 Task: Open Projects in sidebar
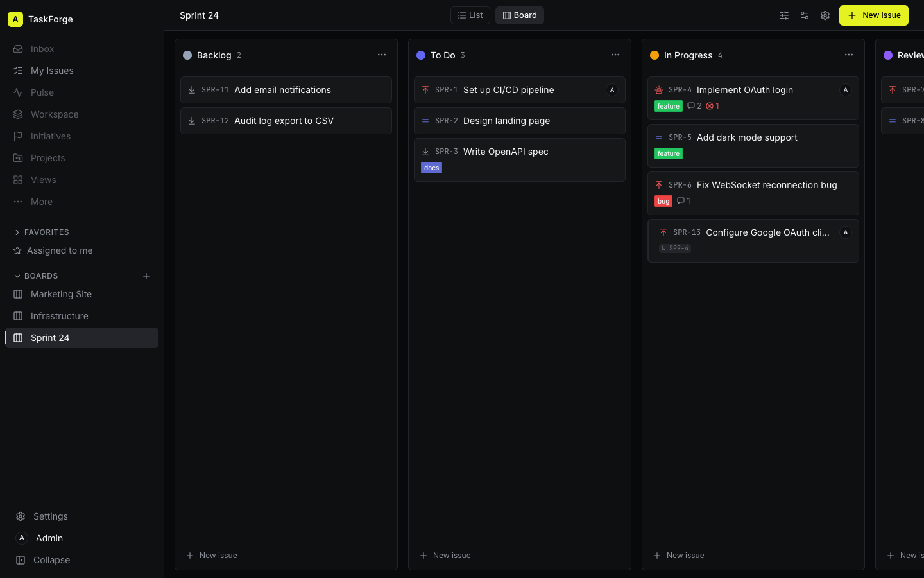81,158
